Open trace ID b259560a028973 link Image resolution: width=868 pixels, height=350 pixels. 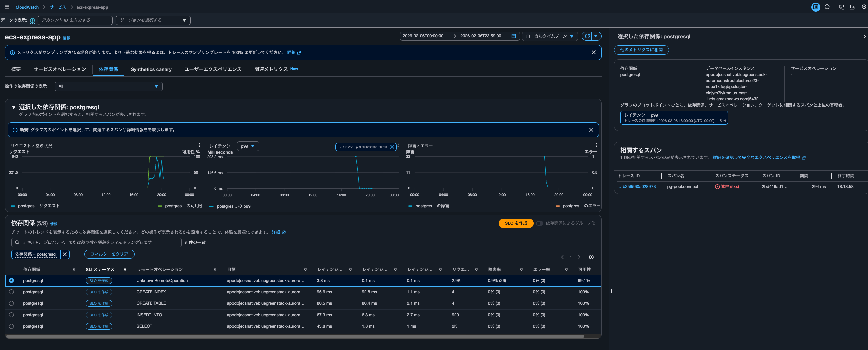(638, 186)
